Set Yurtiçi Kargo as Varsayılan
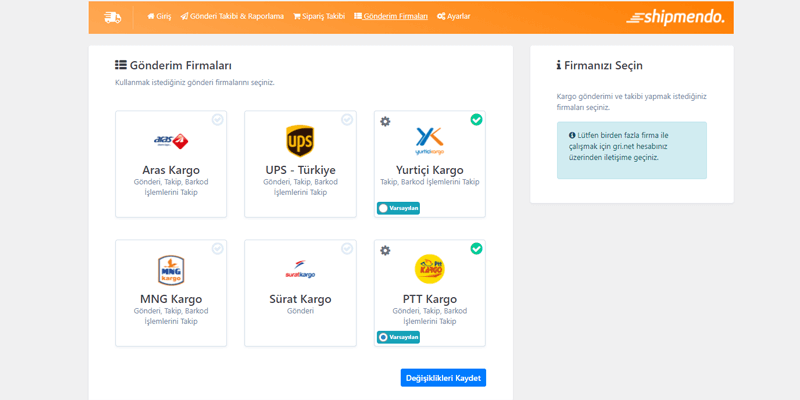This screenshot has width=800, height=400. click(x=398, y=208)
